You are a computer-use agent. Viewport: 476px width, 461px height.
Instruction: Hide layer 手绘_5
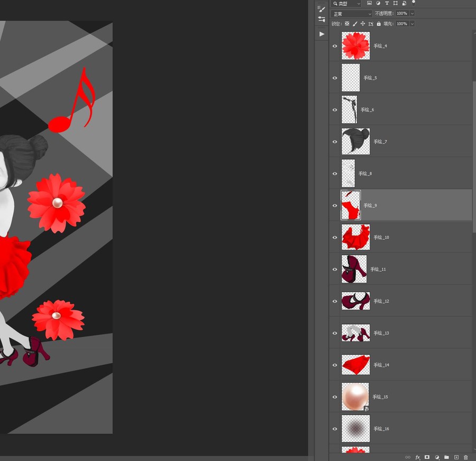[335, 78]
